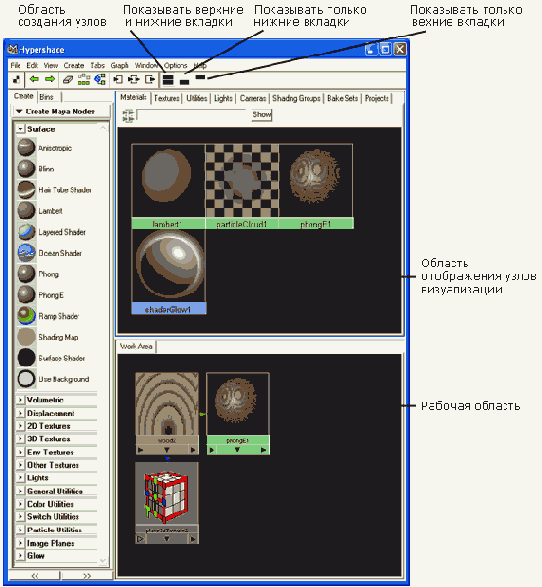Viewport: 542px width, 587px height.
Task: Select the place3dTexture cube node
Action: (x=167, y=502)
